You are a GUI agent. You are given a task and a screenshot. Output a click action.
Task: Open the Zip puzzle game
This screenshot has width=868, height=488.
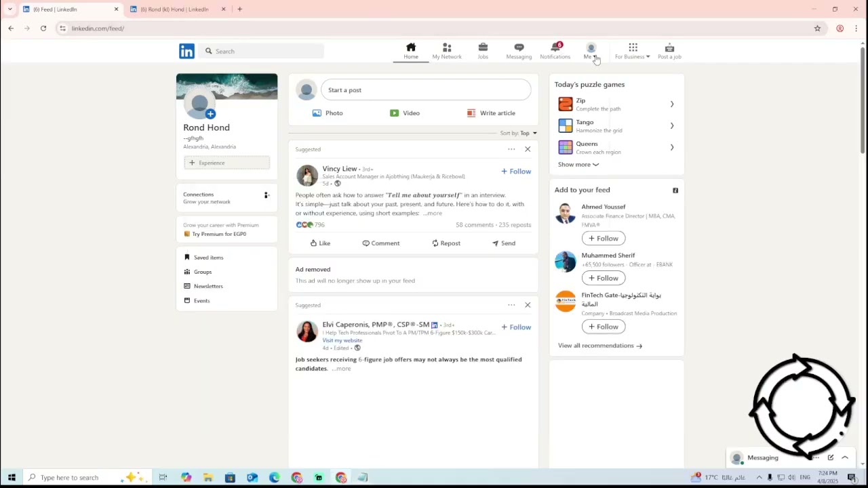(x=616, y=104)
